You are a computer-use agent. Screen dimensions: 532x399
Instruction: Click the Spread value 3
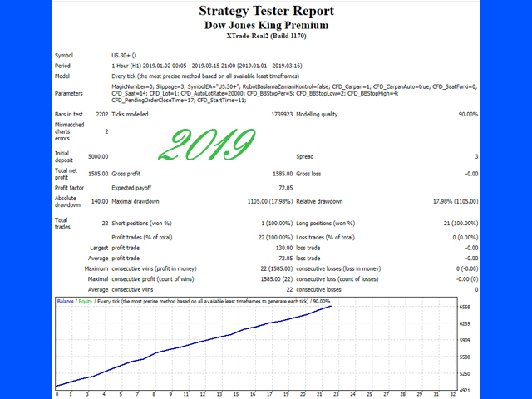tap(476, 157)
